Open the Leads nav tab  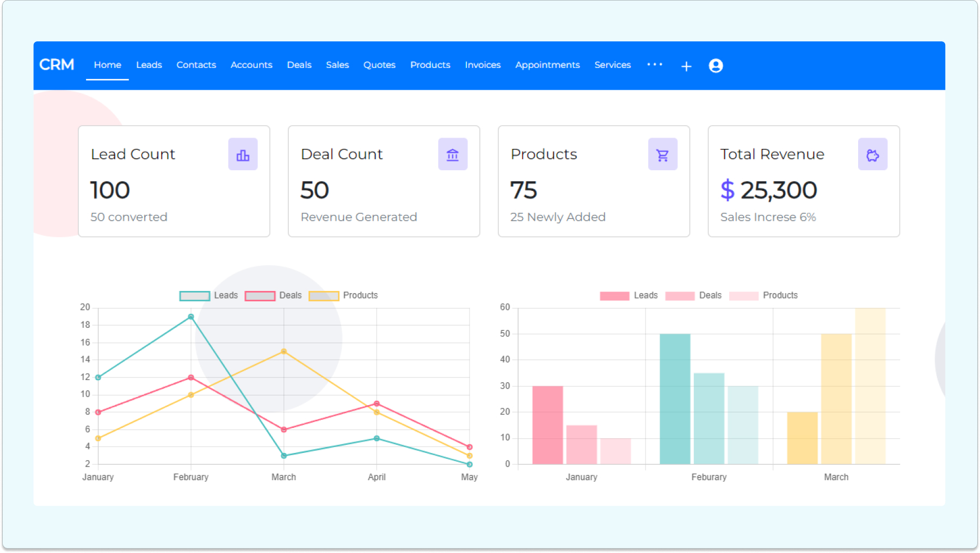149,65
